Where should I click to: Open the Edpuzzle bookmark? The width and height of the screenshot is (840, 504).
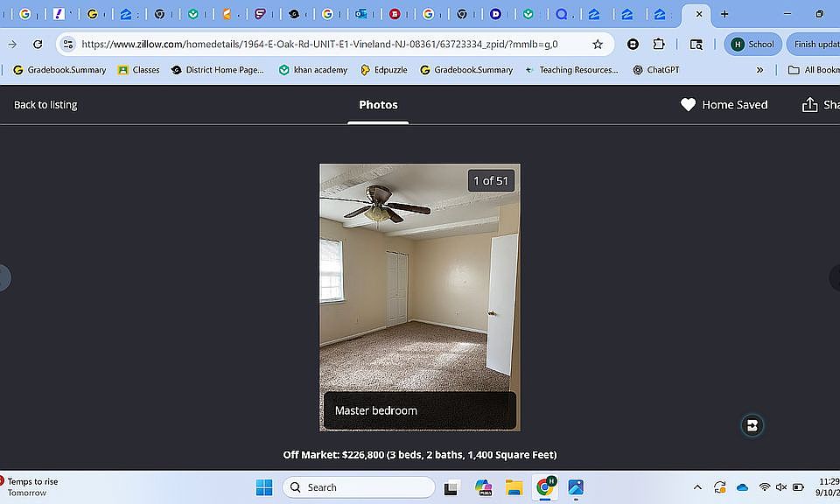[383, 70]
